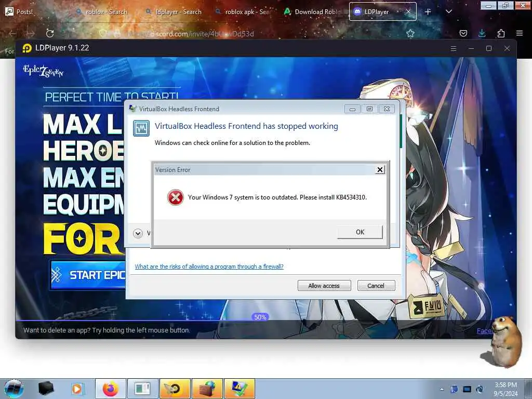The height and width of the screenshot is (399, 532).
Task: Close the LDPlayer browser tab
Action: [408, 11]
